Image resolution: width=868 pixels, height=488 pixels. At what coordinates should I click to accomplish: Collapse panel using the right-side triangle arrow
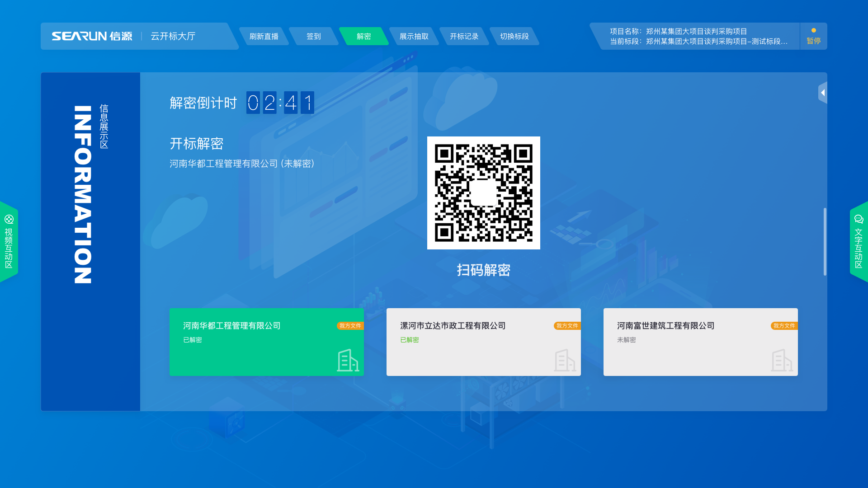[823, 93]
